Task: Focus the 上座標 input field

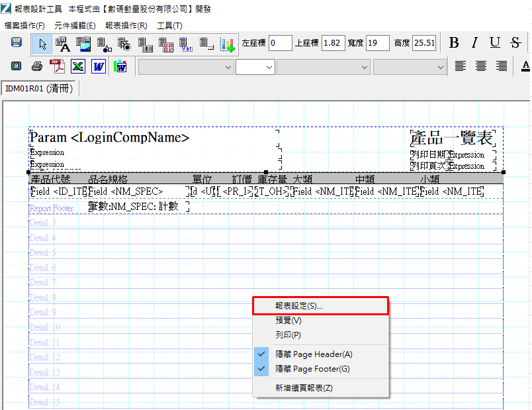Action: (x=333, y=43)
